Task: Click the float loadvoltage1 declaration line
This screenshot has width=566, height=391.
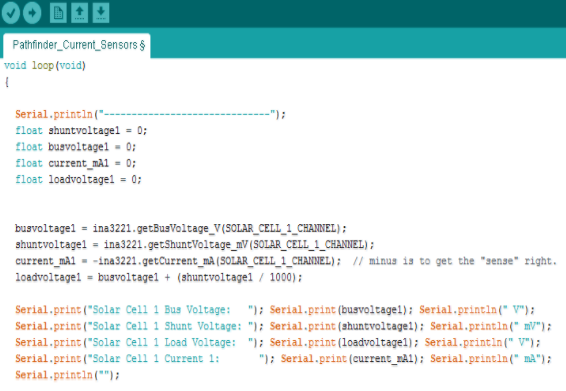Action: [x=78, y=179]
